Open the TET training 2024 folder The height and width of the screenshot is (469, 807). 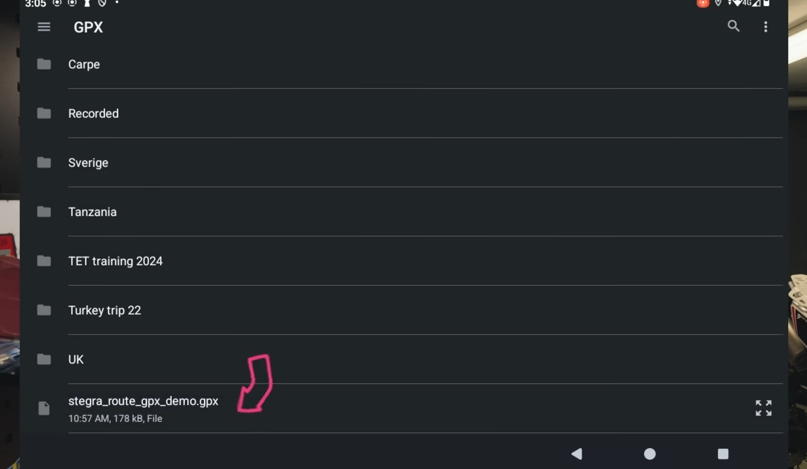click(x=115, y=261)
